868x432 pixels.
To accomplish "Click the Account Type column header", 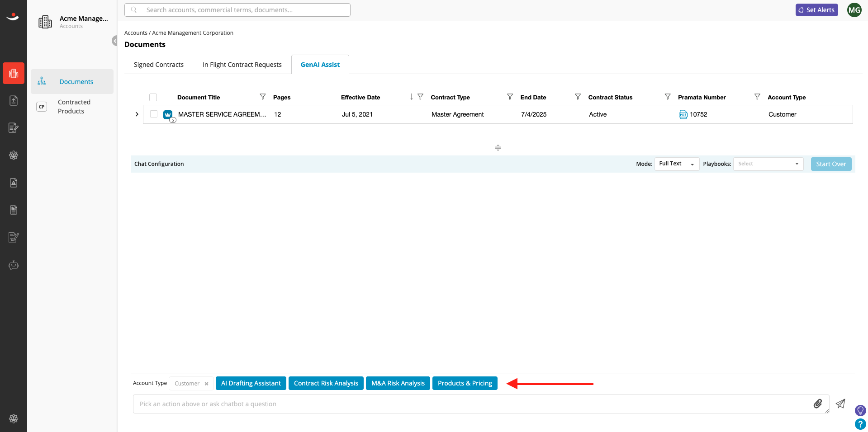I will 787,97.
